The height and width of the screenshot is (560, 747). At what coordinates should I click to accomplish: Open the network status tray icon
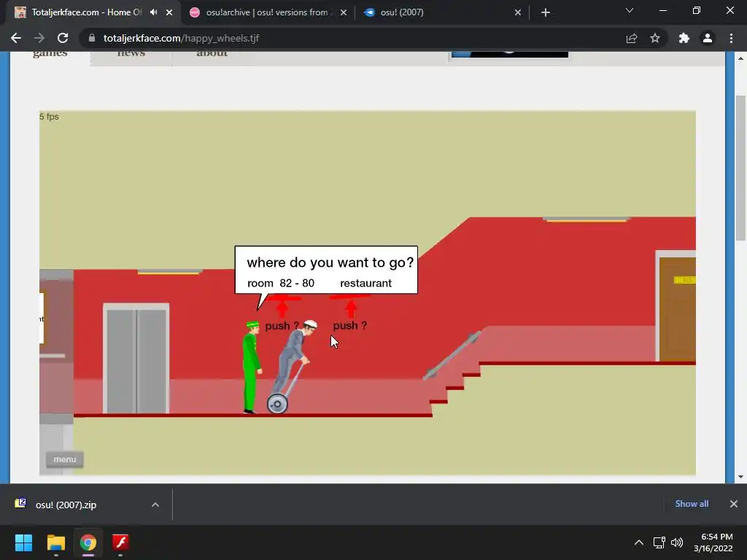point(659,542)
